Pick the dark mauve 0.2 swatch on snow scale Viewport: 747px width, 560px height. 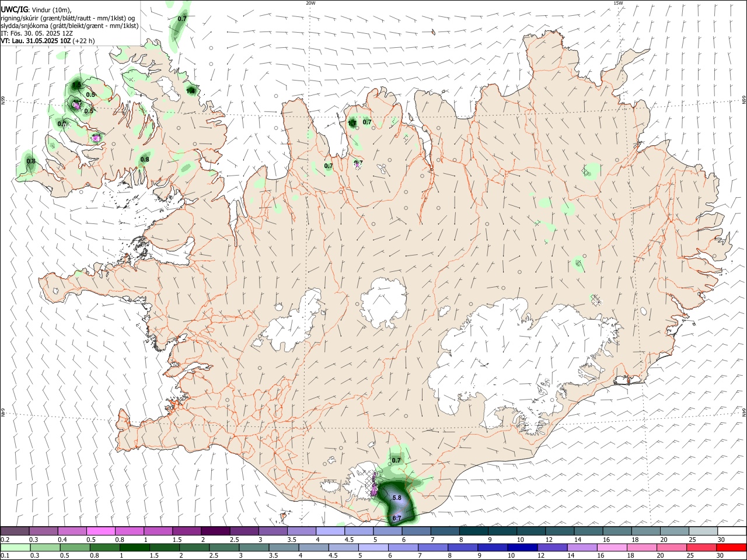[x=15, y=531]
